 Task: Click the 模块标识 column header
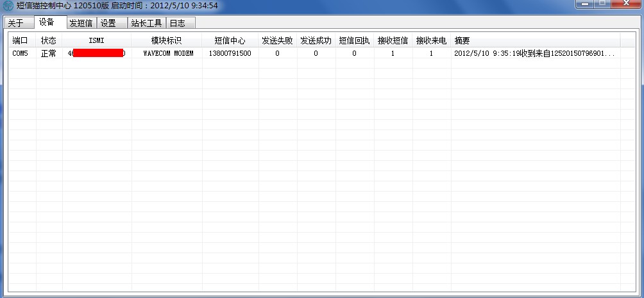pos(167,40)
